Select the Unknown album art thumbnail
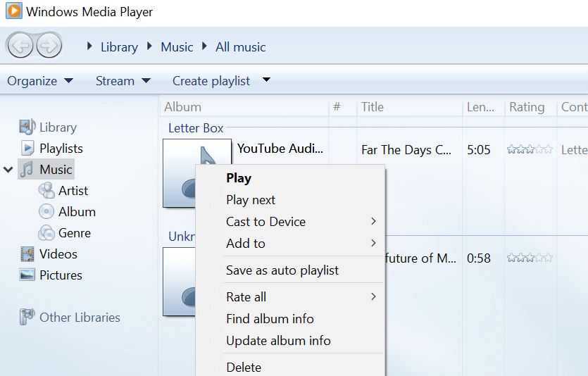This screenshot has height=376, width=588. point(180,281)
